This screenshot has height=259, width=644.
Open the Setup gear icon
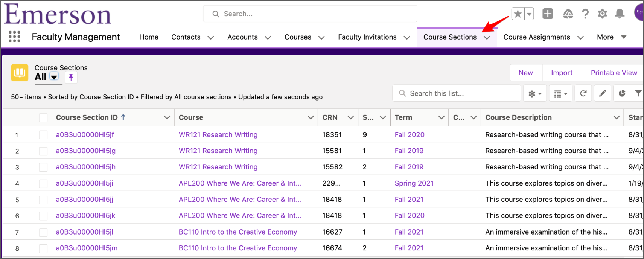point(602,14)
